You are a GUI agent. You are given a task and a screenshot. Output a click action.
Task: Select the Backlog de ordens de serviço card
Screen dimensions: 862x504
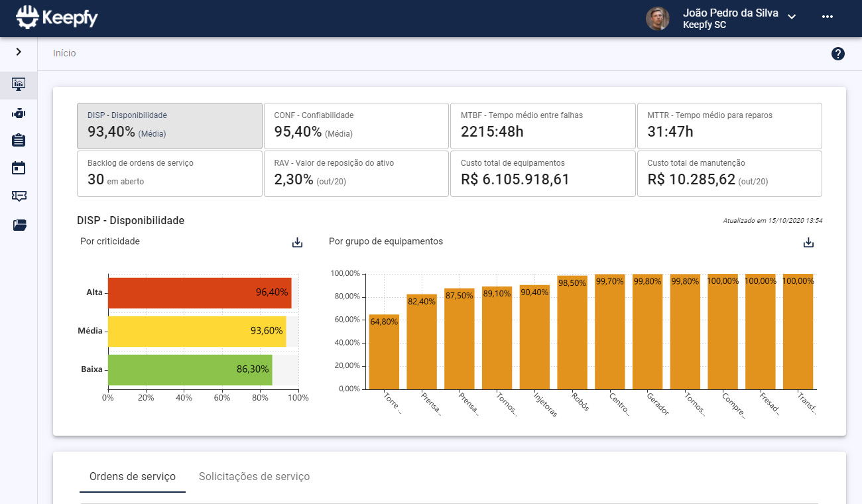click(x=169, y=174)
